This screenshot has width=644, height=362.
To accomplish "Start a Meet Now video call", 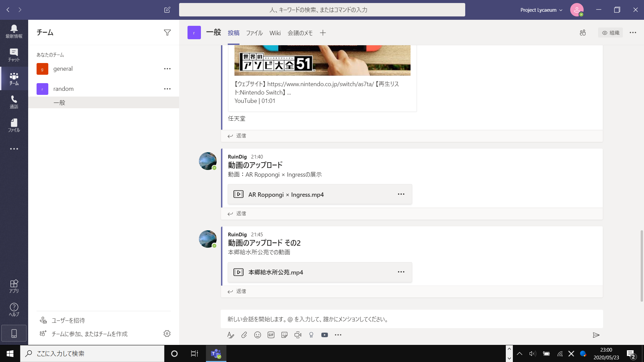I will [x=298, y=335].
